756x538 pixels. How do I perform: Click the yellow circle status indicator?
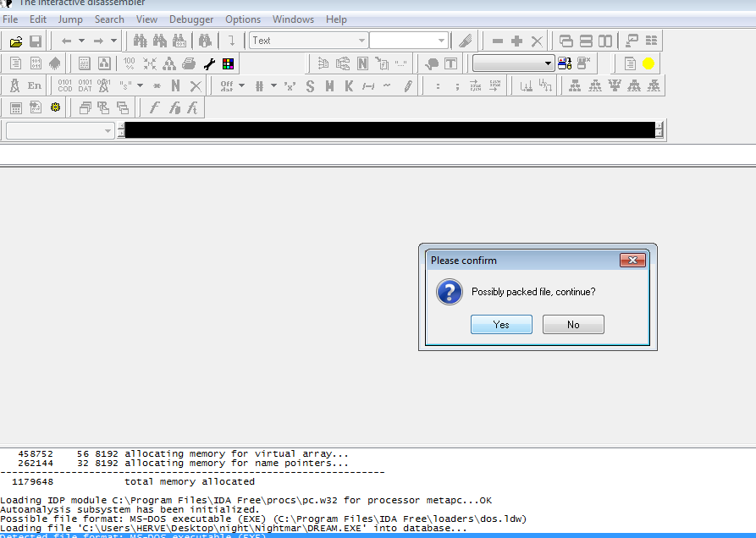pos(648,63)
